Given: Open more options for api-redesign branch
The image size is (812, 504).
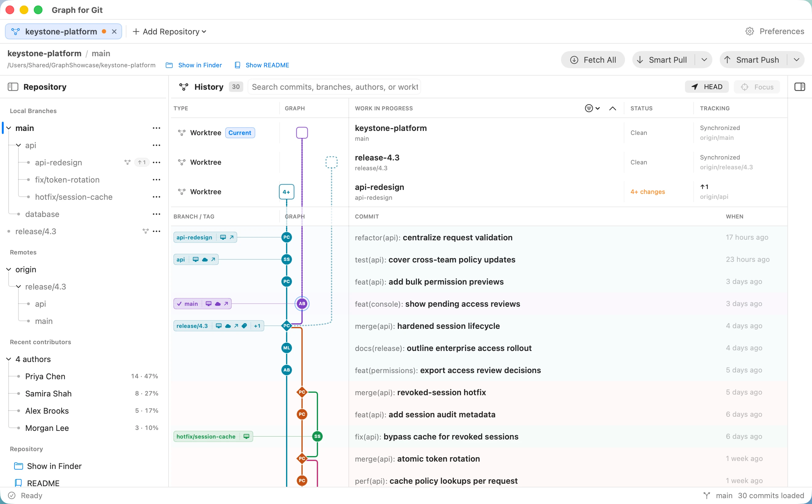Looking at the screenshot, I should (x=157, y=162).
